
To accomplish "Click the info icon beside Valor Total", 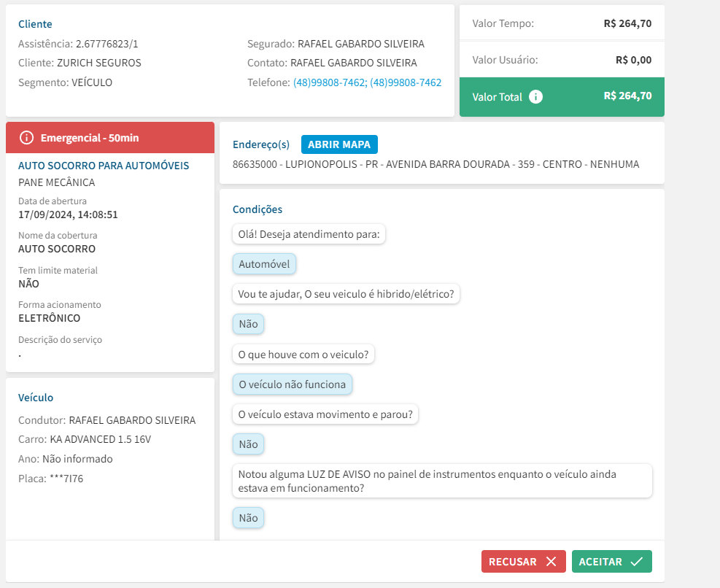I will point(535,96).
